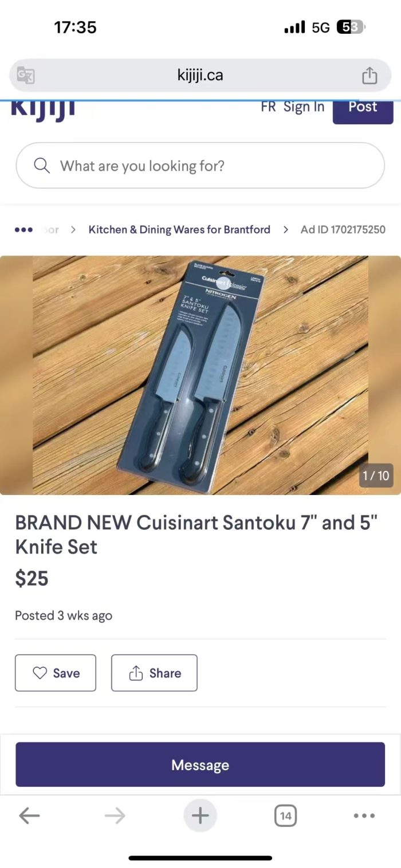The height and width of the screenshot is (868, 401).
Task: Go back with the browser back arrow
Action: pyautogui.click(x=29, y=815)
